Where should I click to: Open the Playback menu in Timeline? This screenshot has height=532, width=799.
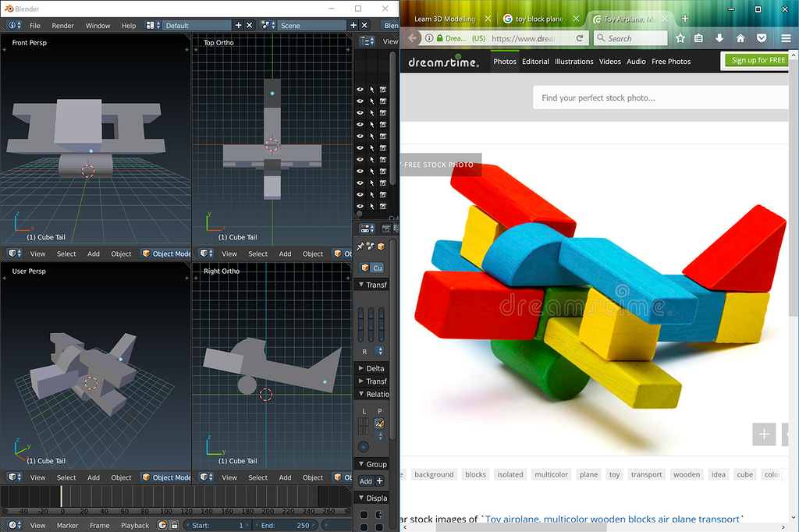[135, 526]
